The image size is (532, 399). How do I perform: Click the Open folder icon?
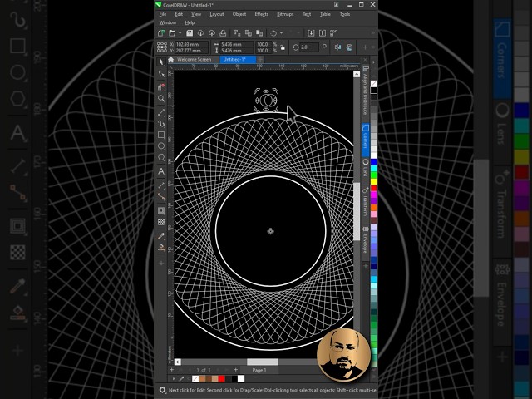click(x=172, y=33)
